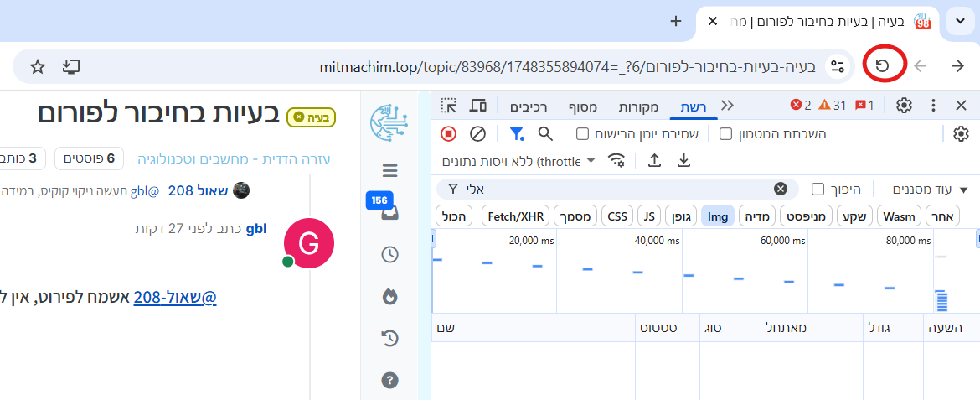Switch to the רכיבים Elements tab
This screenshot has width=980, height=400.
click(529, 106)
